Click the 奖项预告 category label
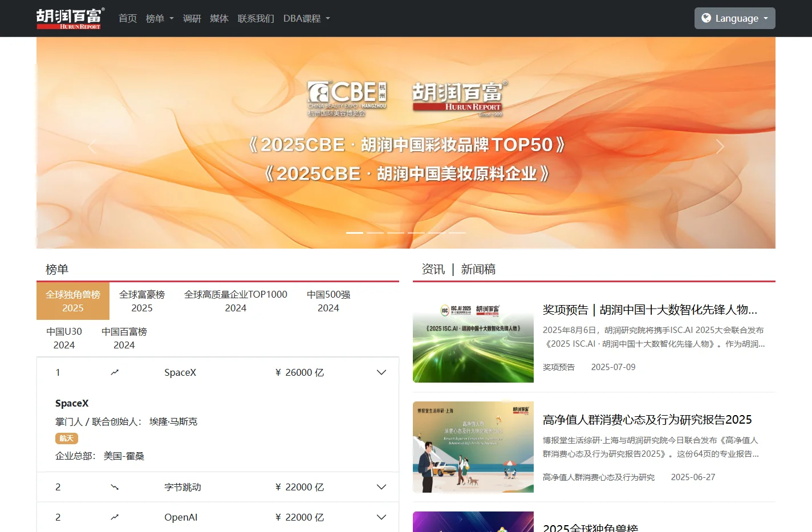The image size is (812, 532). [559, 367]
